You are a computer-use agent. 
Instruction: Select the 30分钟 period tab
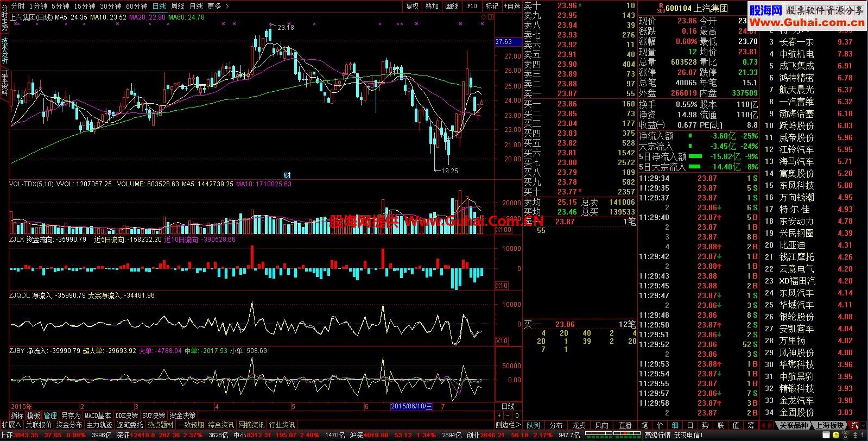pos(111,6)
